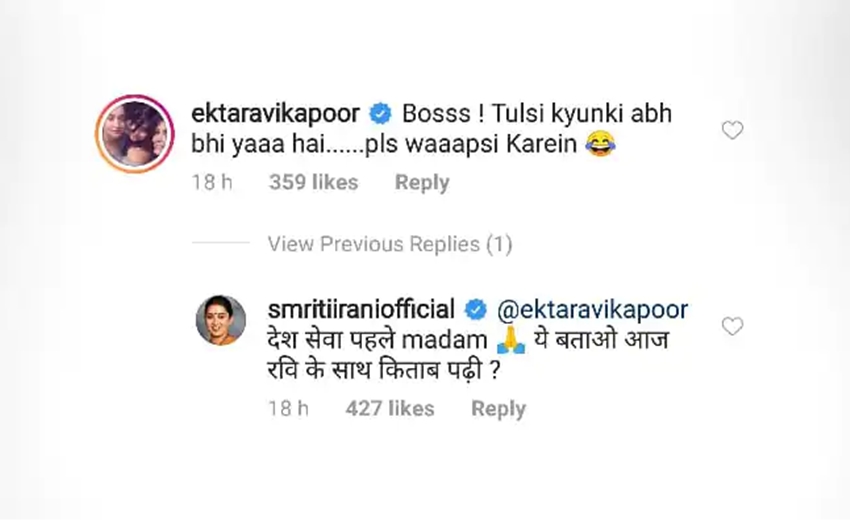850x521 pixels.
Task: View the 359 likes list
Action: [x=314, y=182]
